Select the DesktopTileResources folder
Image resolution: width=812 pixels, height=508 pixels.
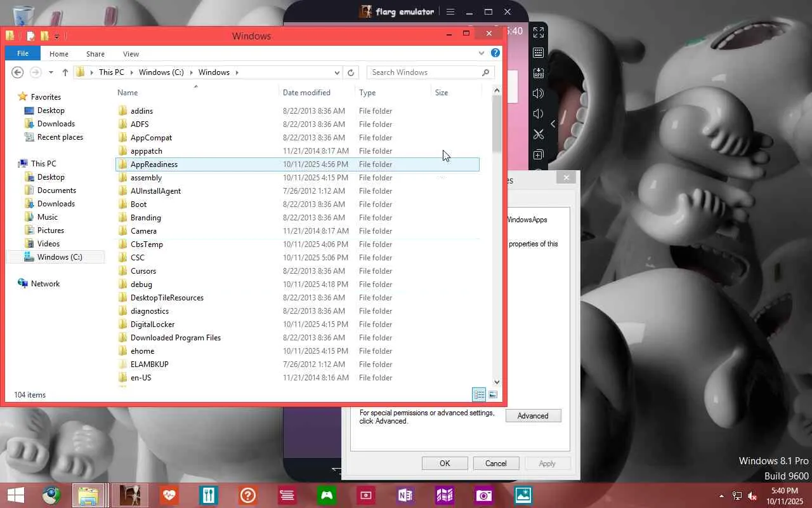[x=167, y=298]
